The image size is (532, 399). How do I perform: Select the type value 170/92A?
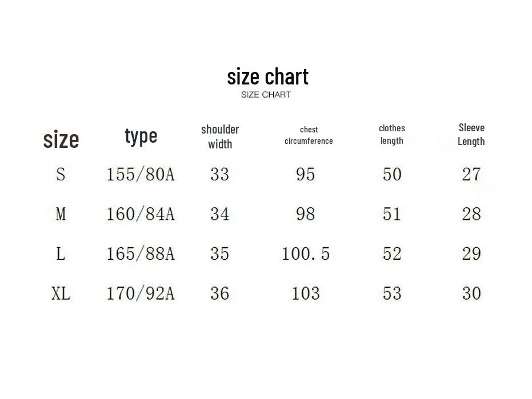click(141, 293)
